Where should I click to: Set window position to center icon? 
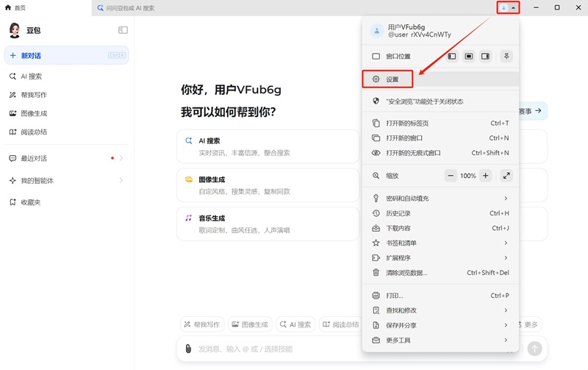coord(469,57)
